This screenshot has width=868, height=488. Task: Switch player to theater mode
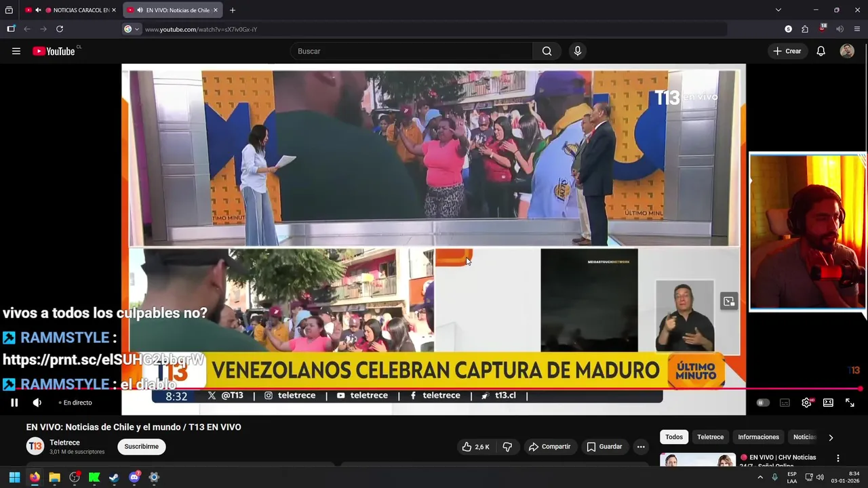[828, 403]
